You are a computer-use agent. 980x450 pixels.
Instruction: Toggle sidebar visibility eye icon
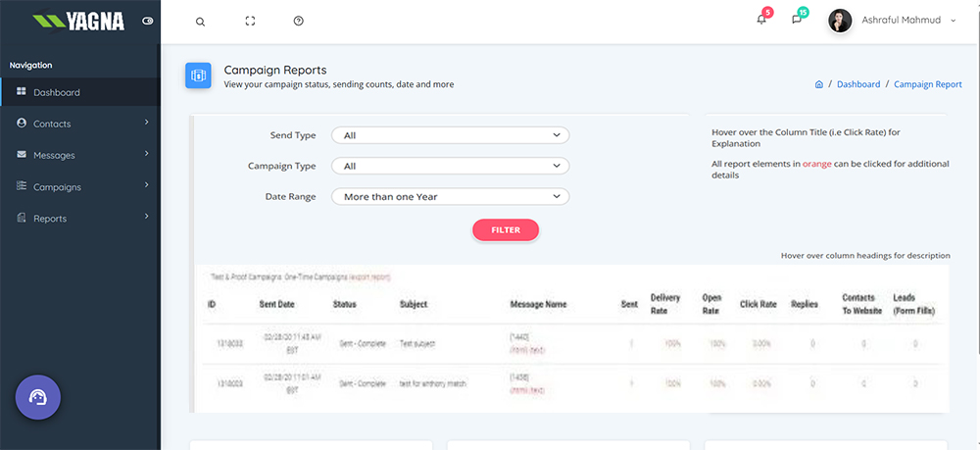coord(147,21)
